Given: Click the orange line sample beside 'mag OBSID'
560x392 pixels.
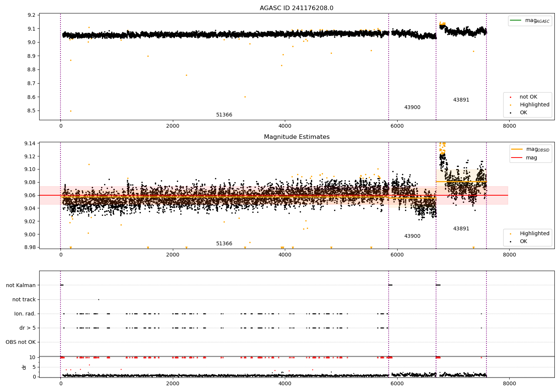Looking at the screenshot, I should [x=517, y=149].
